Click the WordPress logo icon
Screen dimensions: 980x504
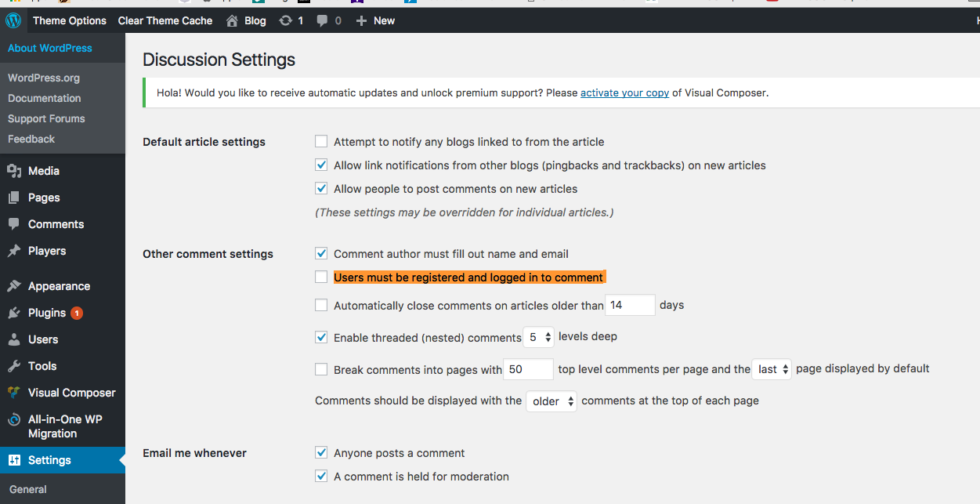pos(13,21)
